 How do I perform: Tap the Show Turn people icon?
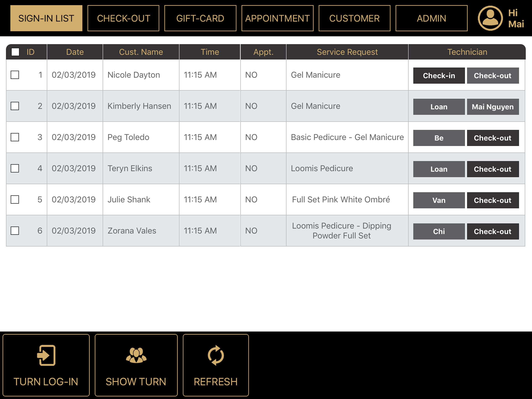136,355
